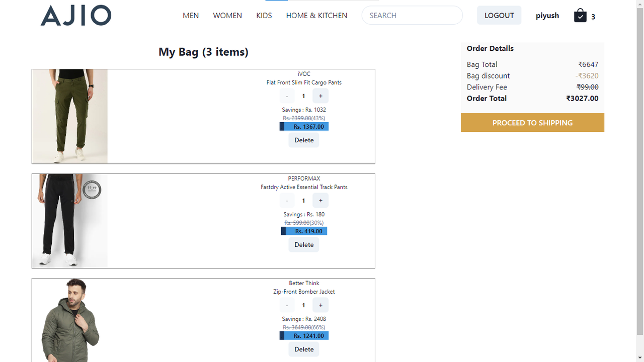This screenshot has width=644, height=362.
Task: Click the LOGOUT button
Action: [499, 15]
